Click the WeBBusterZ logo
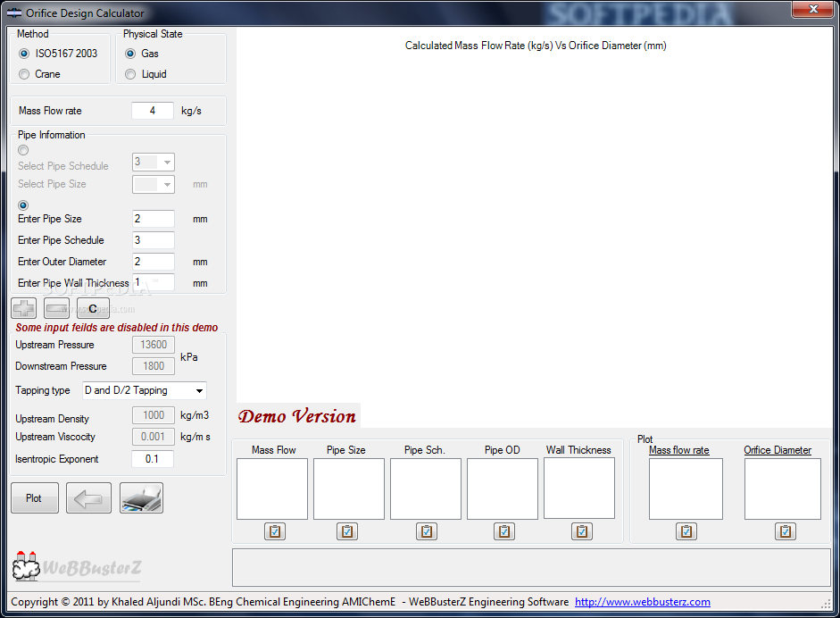This screenshot has height=618, width=840. (x=77, y=566)
